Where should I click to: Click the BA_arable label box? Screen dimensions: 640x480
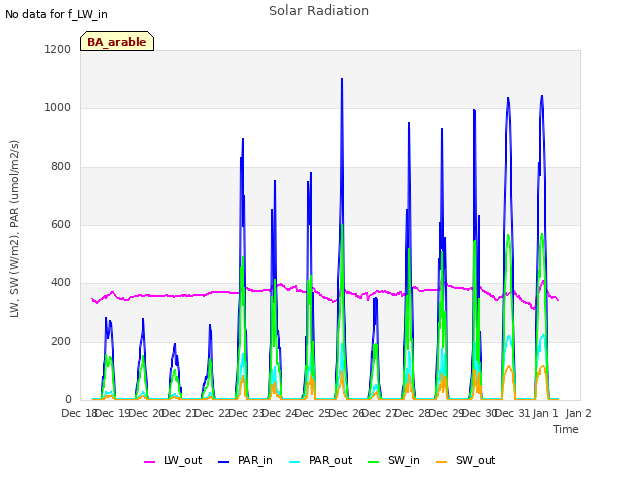(x=117, y=41)
